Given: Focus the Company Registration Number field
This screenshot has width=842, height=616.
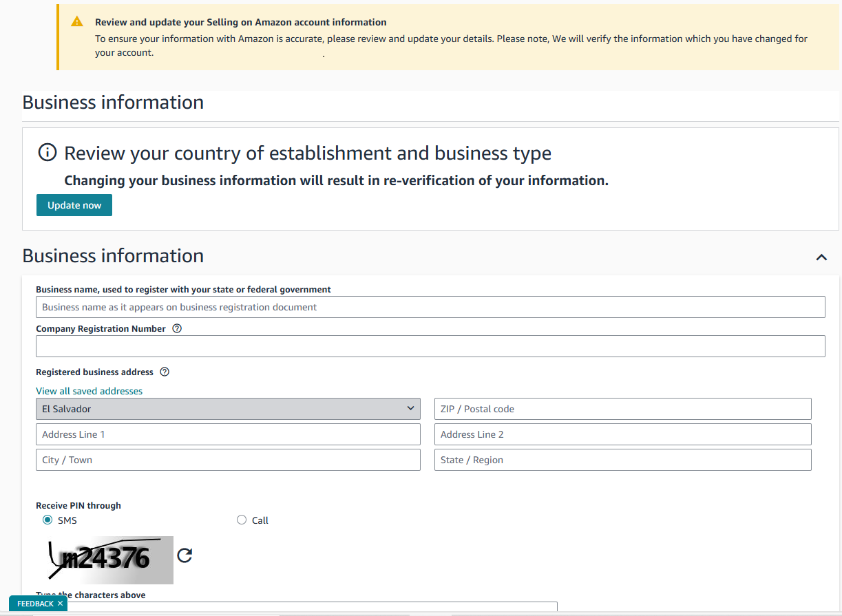Looking at the screenshot, I should pos(430,346).
